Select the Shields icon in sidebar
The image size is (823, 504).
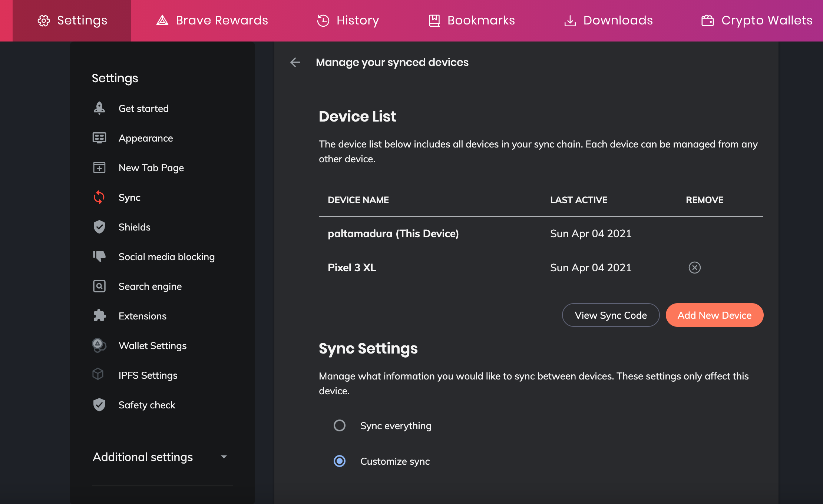[99, 227]
